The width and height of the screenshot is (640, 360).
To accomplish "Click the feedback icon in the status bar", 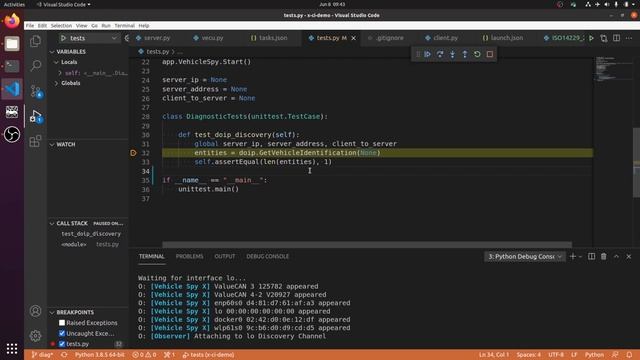I will point(615,355).
